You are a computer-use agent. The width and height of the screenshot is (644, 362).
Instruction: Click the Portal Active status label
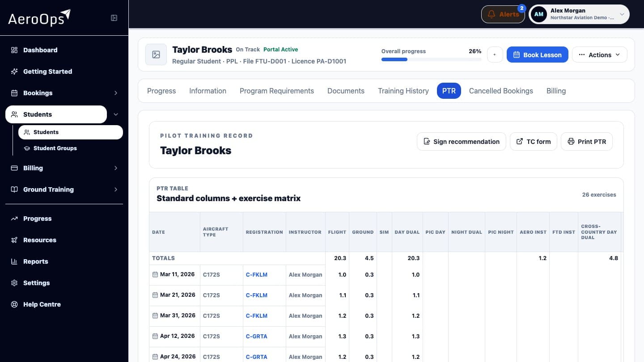[x=280, y=50]
